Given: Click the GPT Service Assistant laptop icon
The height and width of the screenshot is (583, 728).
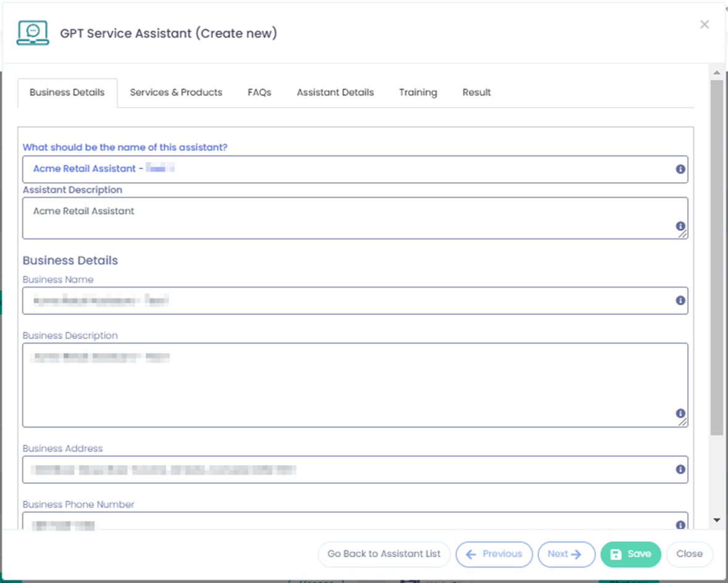Looking at the screenshot, I should pos(33,33).
